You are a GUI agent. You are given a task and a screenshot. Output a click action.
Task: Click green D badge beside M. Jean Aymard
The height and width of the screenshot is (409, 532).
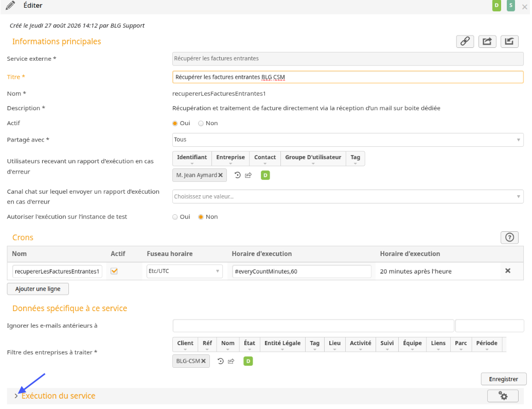(x=265, y=175)
